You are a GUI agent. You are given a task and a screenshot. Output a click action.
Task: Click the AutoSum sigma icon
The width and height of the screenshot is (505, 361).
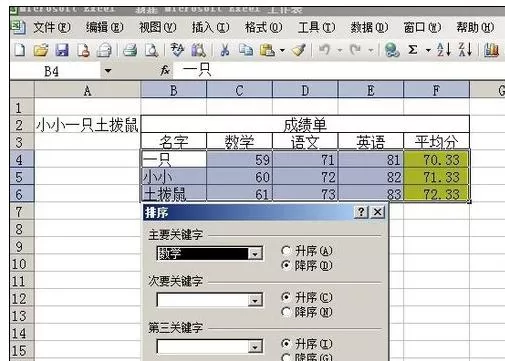413,50
